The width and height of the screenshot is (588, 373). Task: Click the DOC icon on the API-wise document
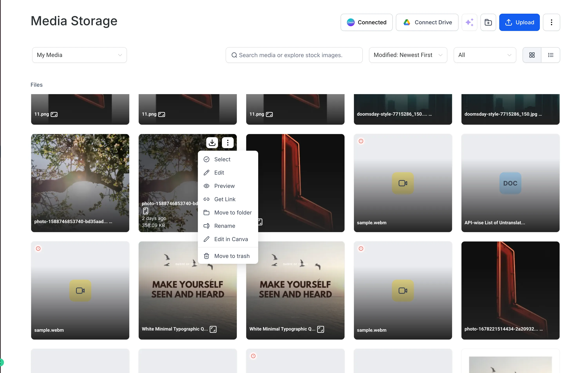(510, 183)
